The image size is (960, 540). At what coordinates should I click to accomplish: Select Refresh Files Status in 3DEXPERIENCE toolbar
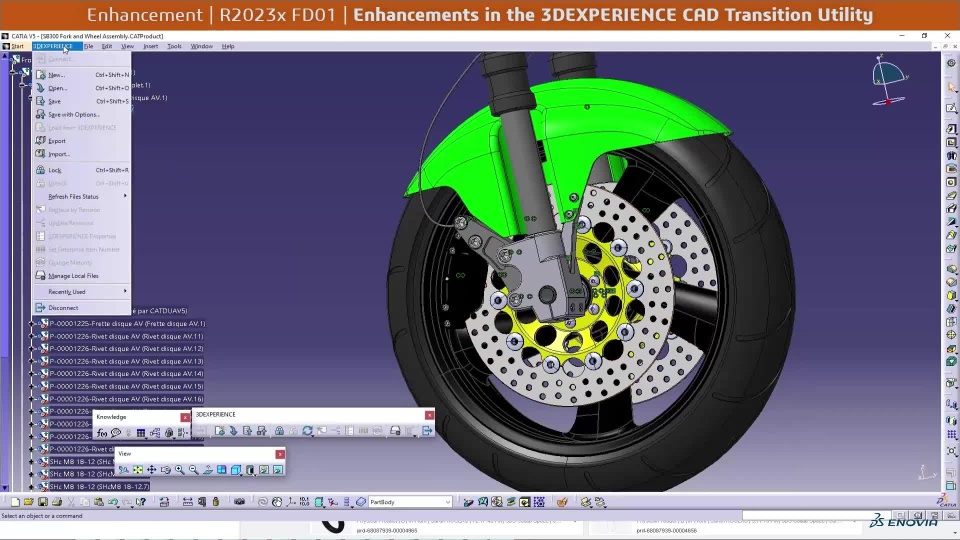click(x=307, y=431)
